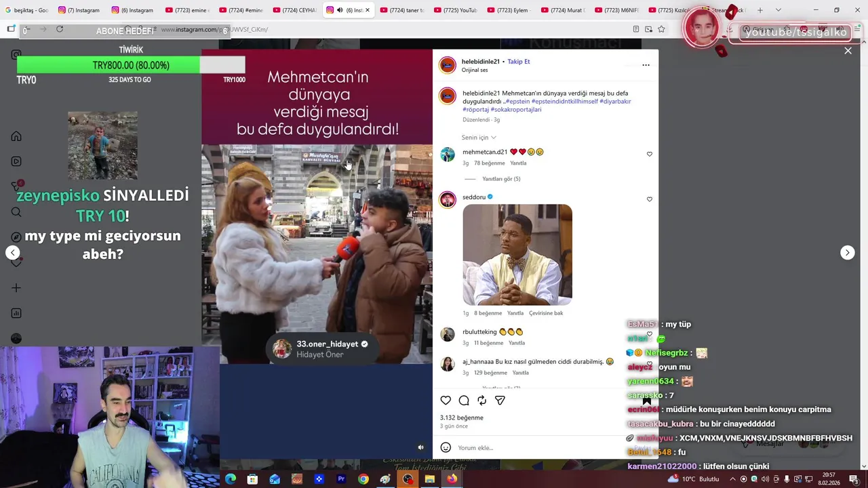Viewport: 868px width, 488px height.
Task: Go to previous post with left arrow
Action: [12, 252]
